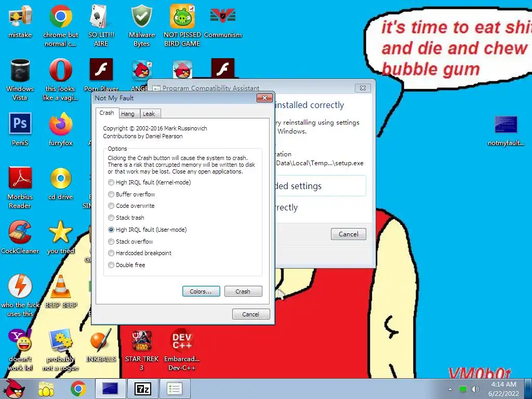Click the Crash button
This screenshot has width=532, height=399.
click(x=243, y=291)
